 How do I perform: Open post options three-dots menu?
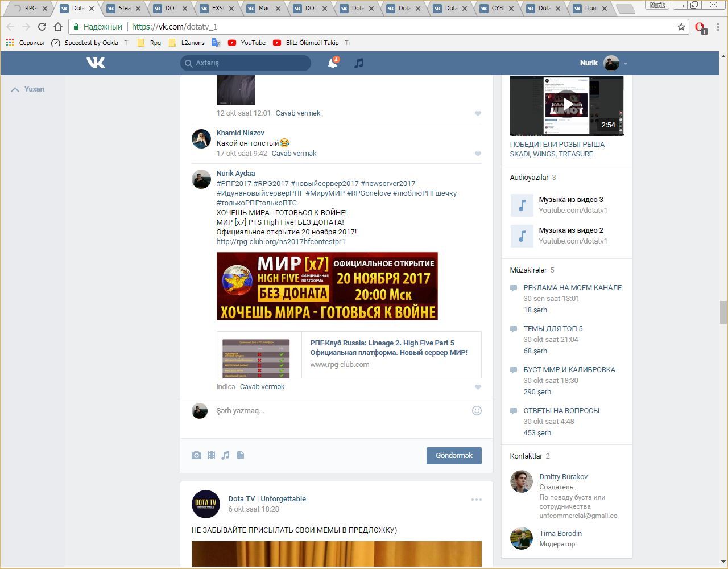coord(477,500)
